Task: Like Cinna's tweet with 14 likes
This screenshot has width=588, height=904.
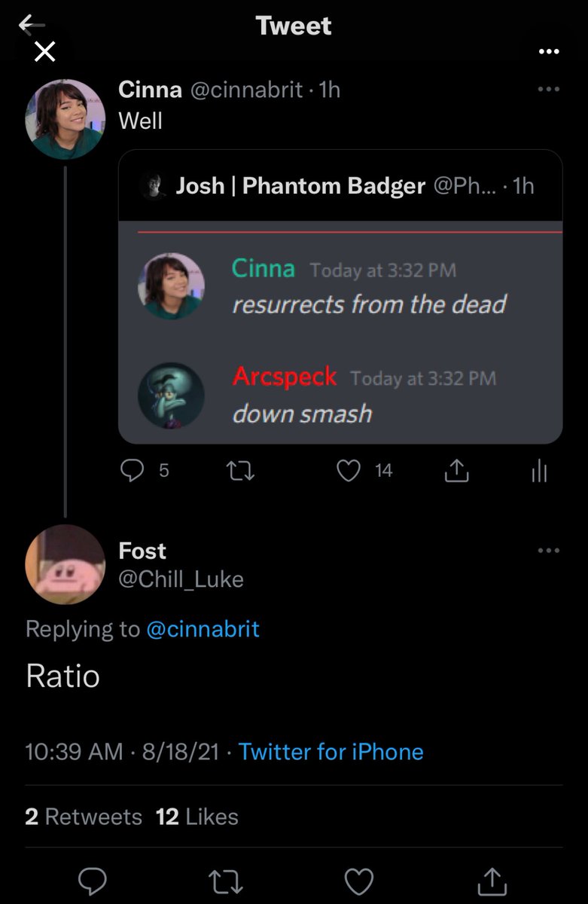Action: tap(349, 472)
